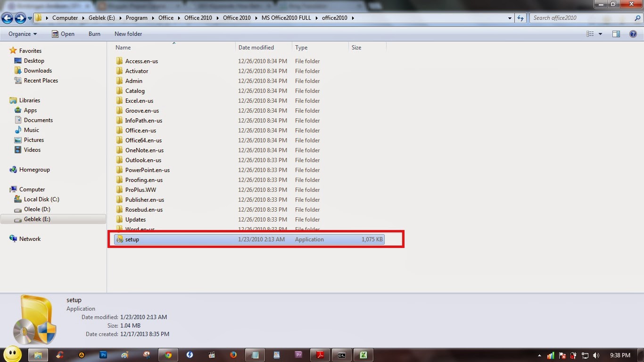The image size is (644, 362).
Task: Select Homegroup in the navigation pane
Action: point(34,170)
